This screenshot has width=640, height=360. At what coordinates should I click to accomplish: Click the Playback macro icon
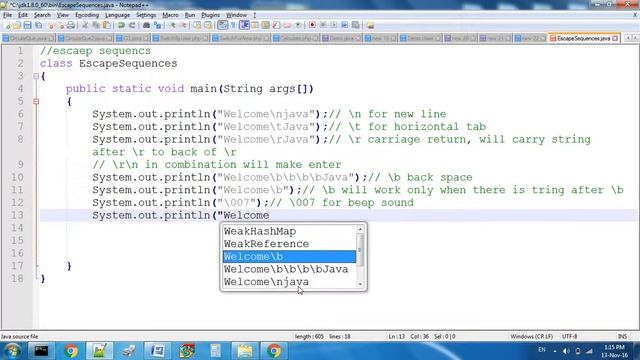click(334, 25)
